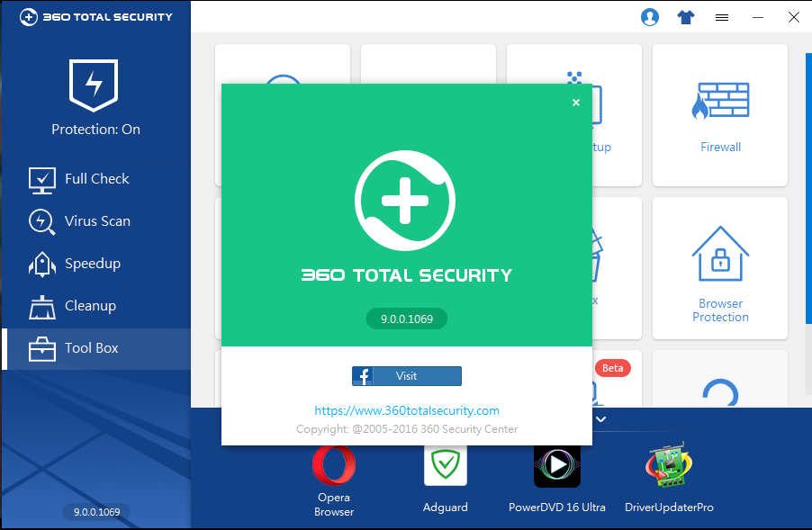Image resolution: width=812 pixels, height=530 pixels.
Task: Launch PowerDVD 16 Ultra from the bottom bar
Action: (x=557, y=481)
